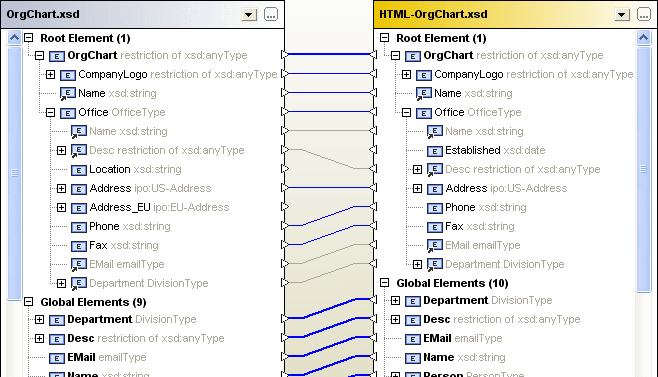Screen dimensions: 658x377
Task: Click the left pane scrollbar thumb
Action: (14, 173)
